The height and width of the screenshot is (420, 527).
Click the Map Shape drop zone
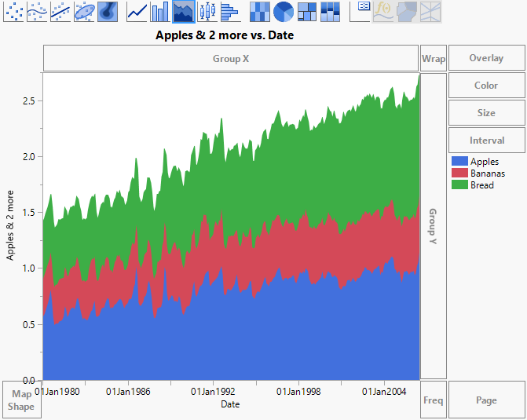[x=21, y=400]
